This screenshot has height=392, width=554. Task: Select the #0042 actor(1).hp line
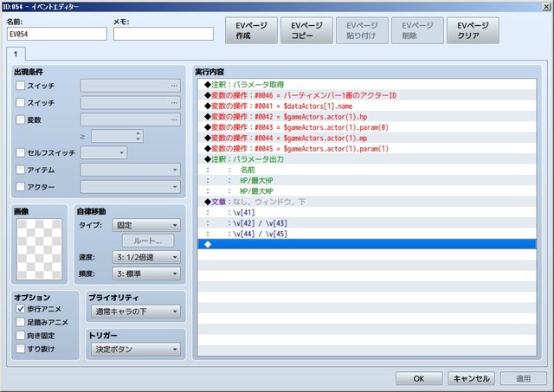point(367,117)
